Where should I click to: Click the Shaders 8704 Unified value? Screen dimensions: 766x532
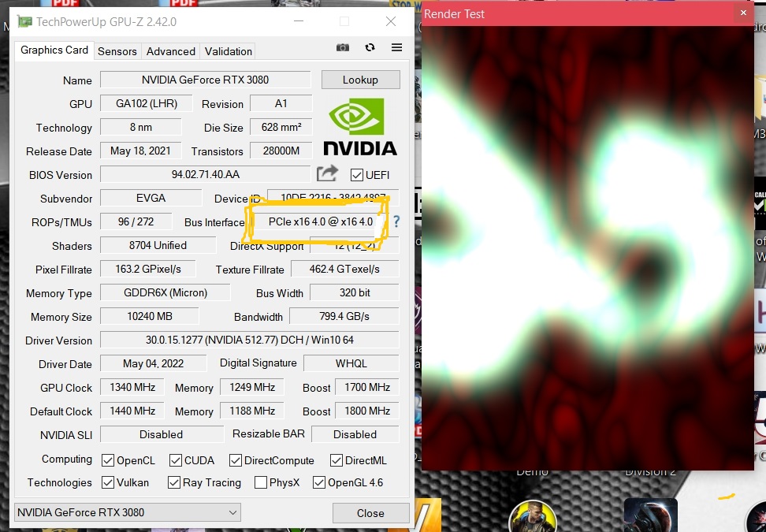coord(158,245)
